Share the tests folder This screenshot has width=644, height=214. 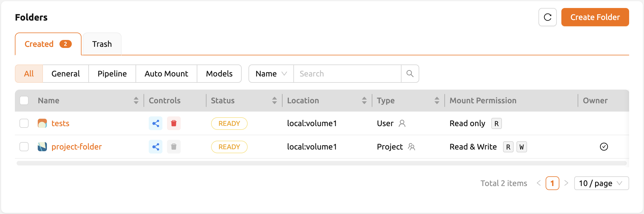[x=156, y=123]
